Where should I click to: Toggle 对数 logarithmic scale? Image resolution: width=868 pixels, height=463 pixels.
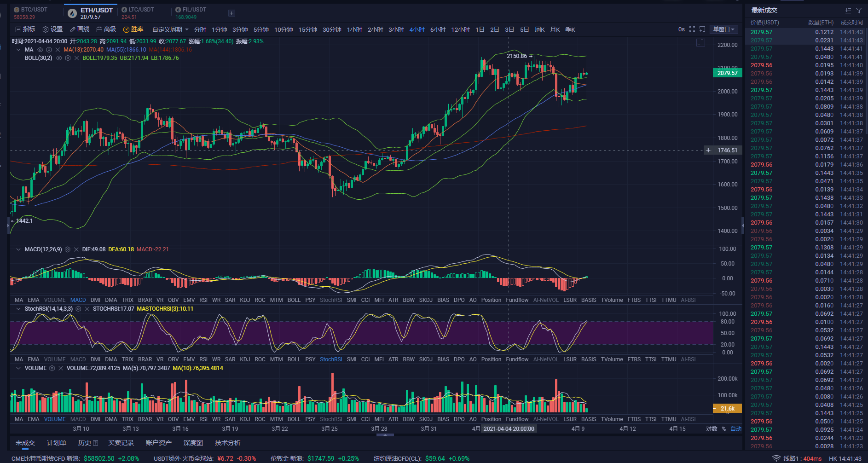coord(712,429)
